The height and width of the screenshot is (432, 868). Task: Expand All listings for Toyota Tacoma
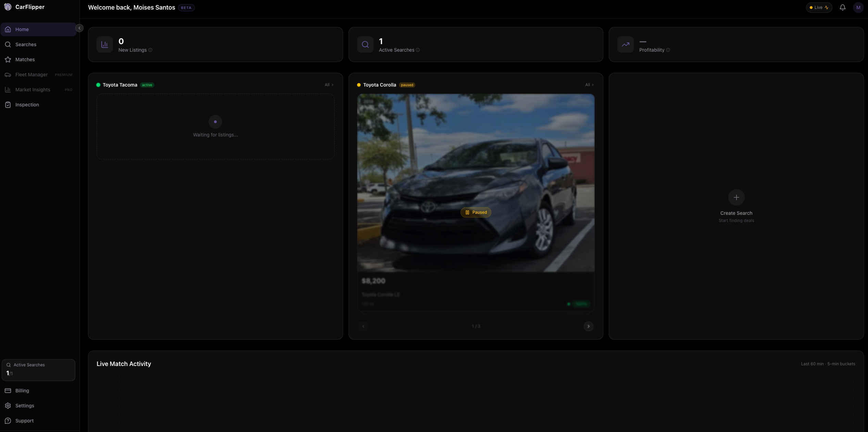329,85
